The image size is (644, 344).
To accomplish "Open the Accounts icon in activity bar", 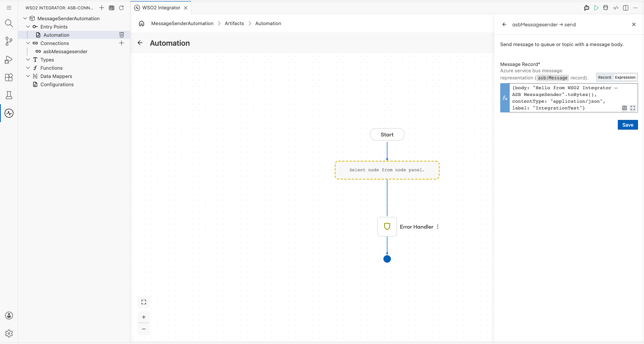I will [x=9, y=316].
